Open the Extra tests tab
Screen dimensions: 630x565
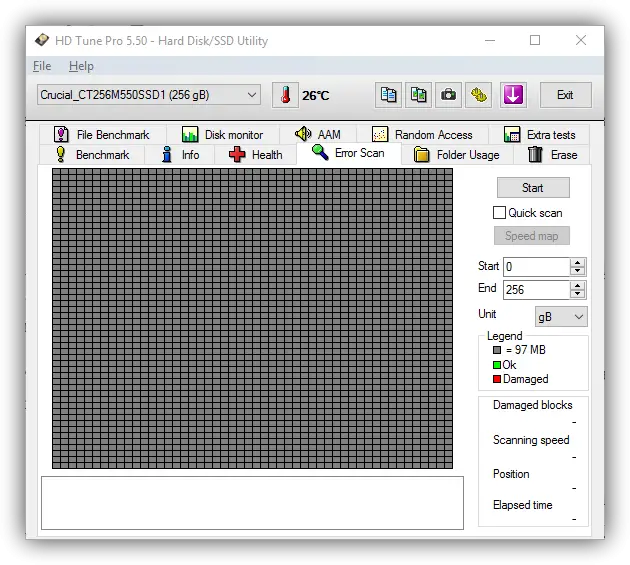[x=540, y=134]
